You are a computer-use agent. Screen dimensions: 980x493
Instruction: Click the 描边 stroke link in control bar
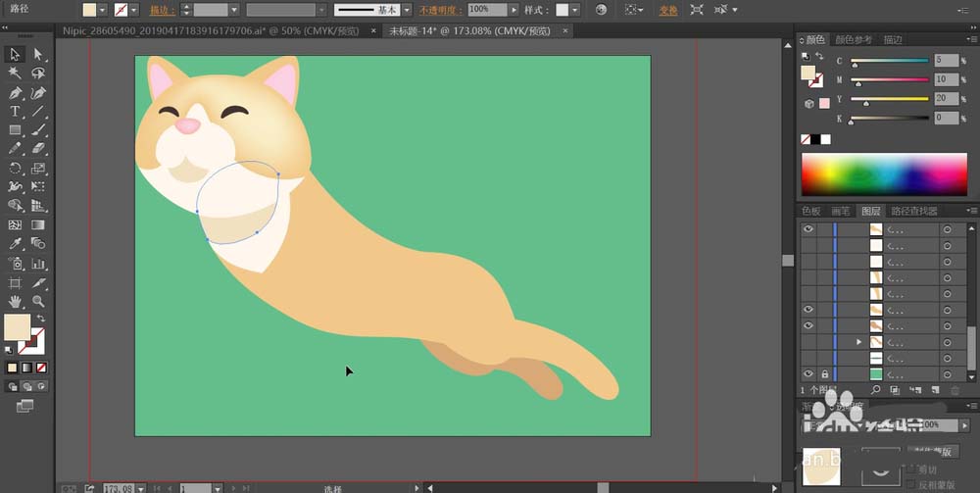click(x=158, y=10)
